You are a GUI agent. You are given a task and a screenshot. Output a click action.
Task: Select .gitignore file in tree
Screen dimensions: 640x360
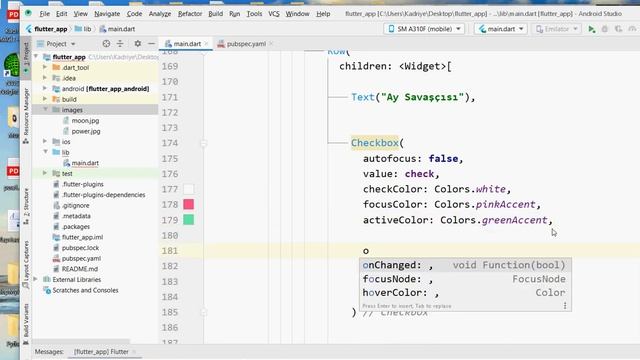(76, 205)
